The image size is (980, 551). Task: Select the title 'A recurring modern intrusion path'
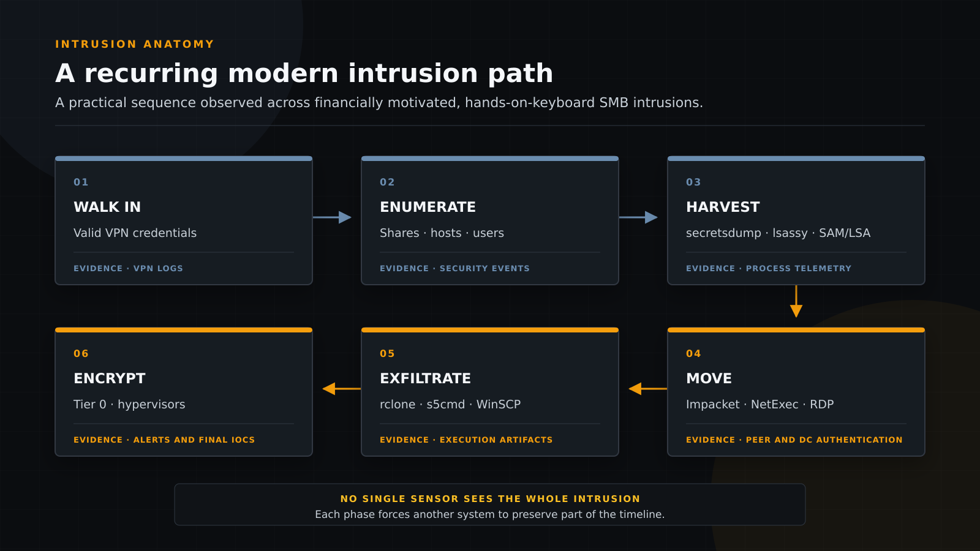pos(304,73)
